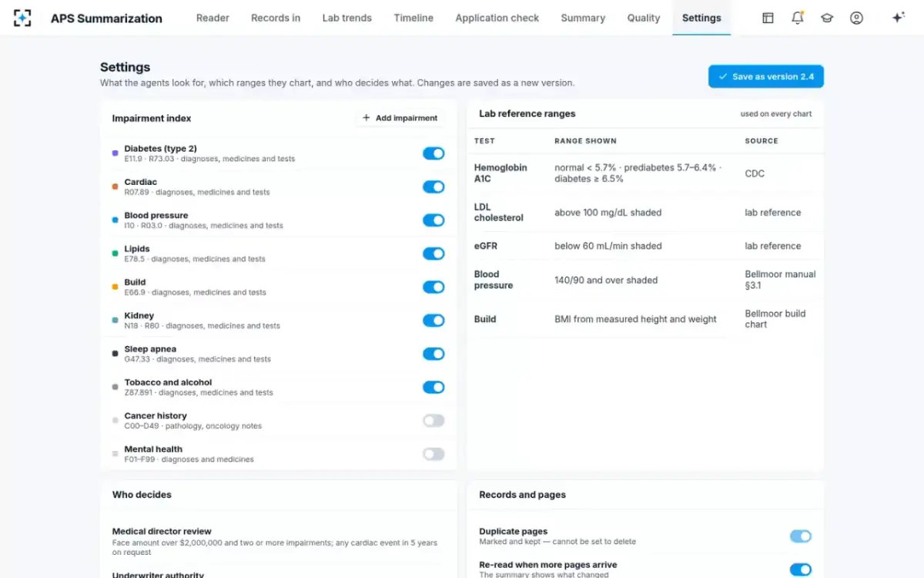Click '140/90 and over shaded' range
924x578 pixels.
pos(606,280)
